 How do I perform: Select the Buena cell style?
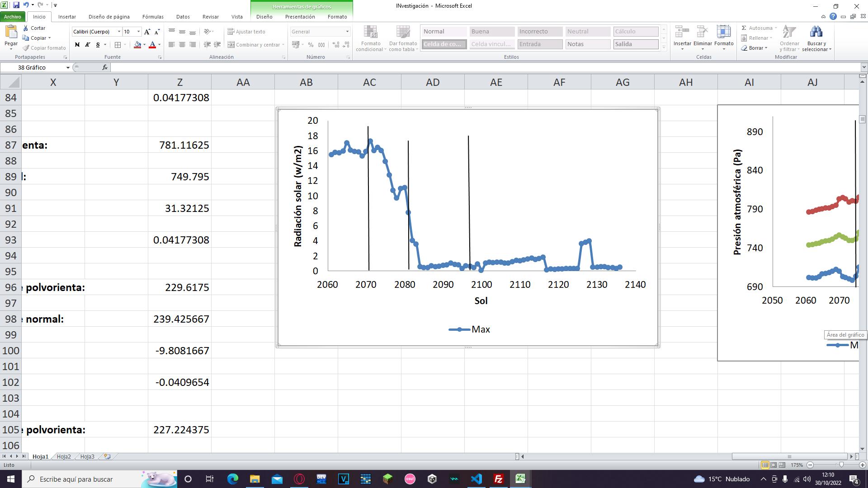[491, 32]
